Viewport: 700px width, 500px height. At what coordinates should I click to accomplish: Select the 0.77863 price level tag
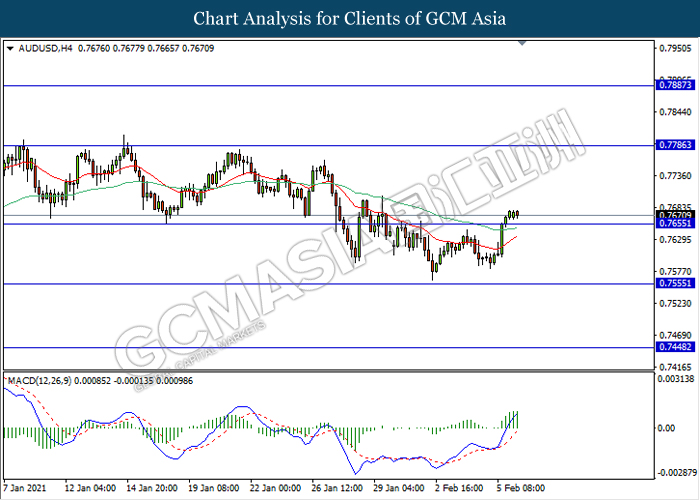click(x=676, y=145)
